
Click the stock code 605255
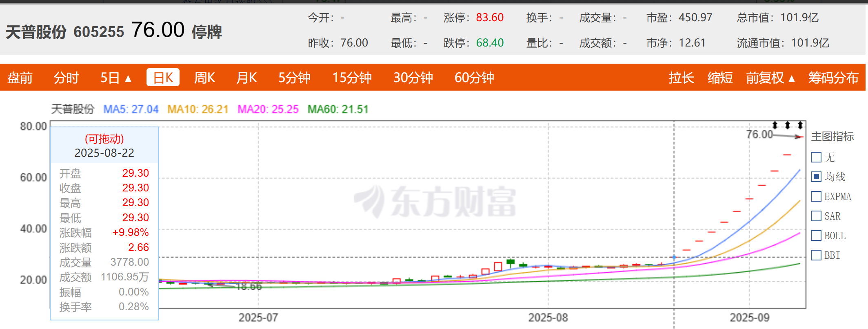point(99,32)
